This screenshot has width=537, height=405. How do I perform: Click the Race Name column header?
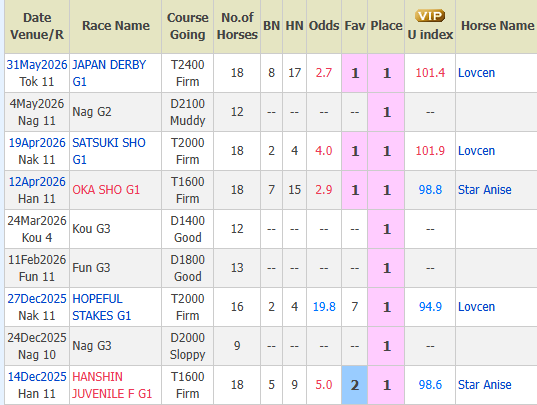[x=116, y=26]
